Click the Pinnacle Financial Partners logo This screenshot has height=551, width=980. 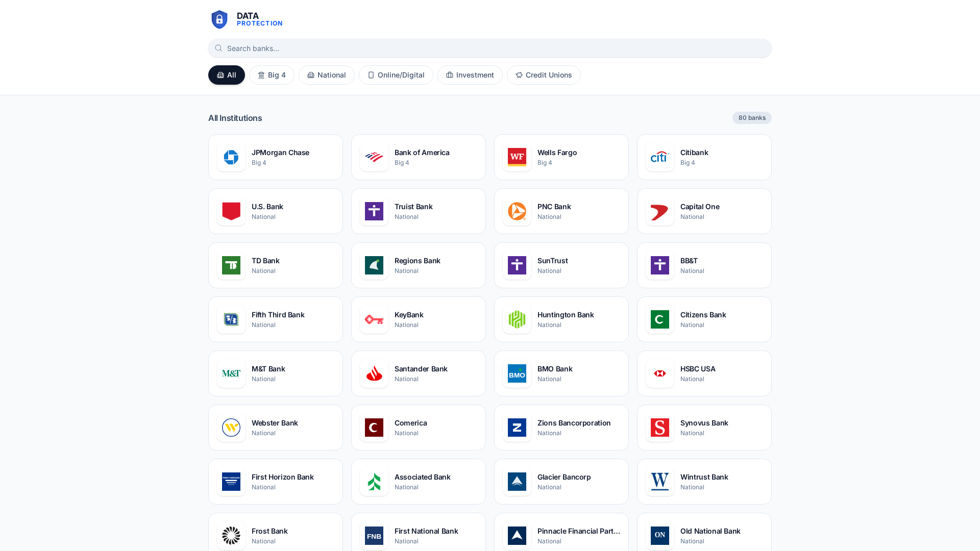pyautogui.click(x=517, y=536)
